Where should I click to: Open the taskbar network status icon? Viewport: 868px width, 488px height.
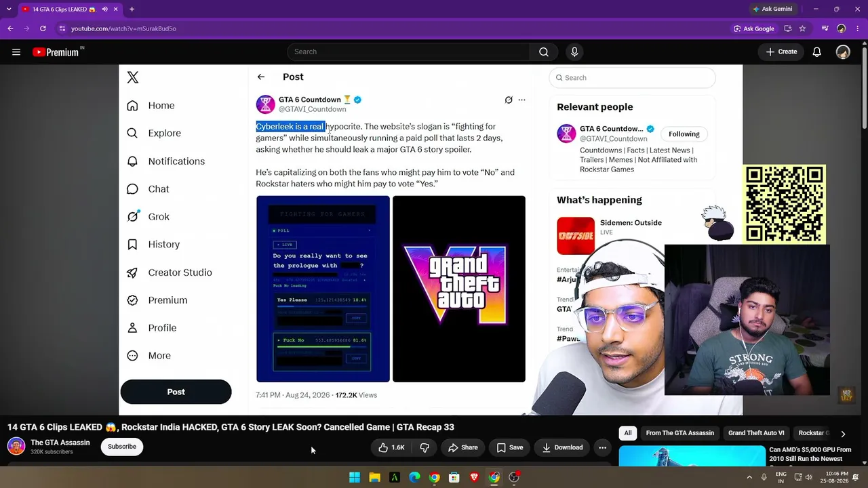[797, 477]
